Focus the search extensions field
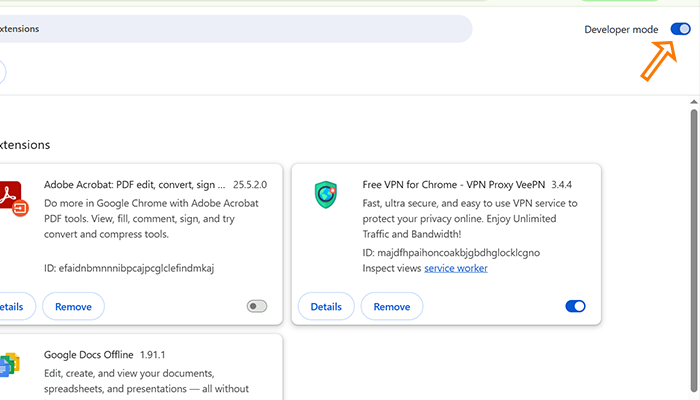The width and height of the screenshot is (700, 400). click(x=233, y=29)
